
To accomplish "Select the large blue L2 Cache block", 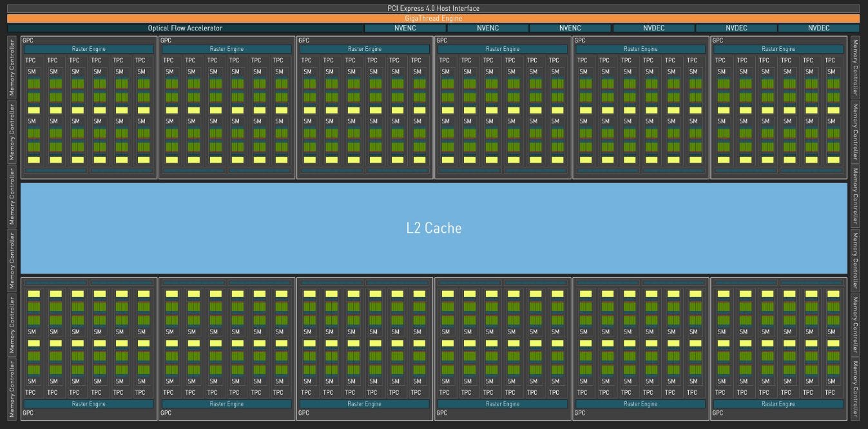I will point(434,228).
